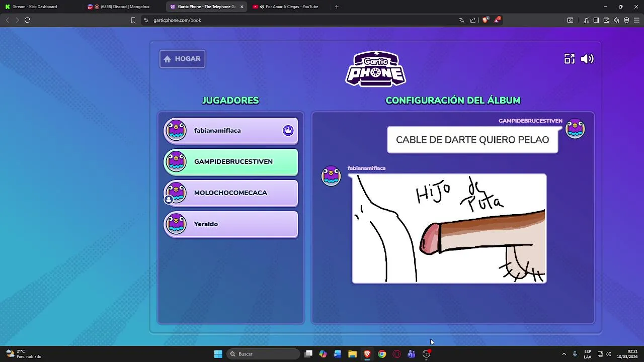This screenshot has height=362, width=644.
Task: Open Brave Shields lion icon
Action: pyautogui.click(x=486, y=20)
